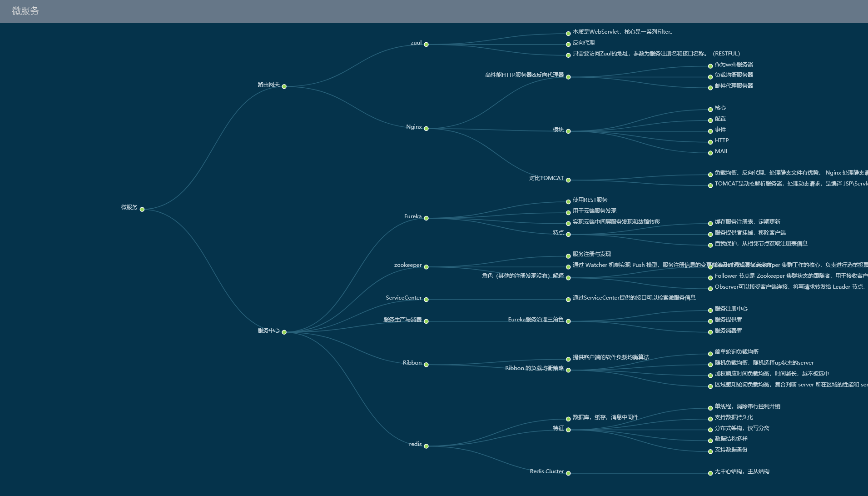This screenshot has height=496, width=868.
Task: Toggle the Ribbon node
Action: [426, 365]
